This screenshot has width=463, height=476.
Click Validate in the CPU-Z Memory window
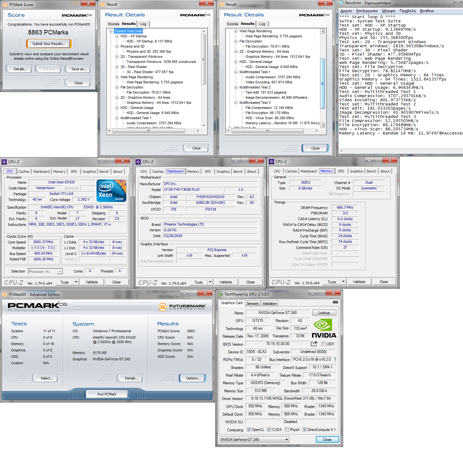click(359, 282)
